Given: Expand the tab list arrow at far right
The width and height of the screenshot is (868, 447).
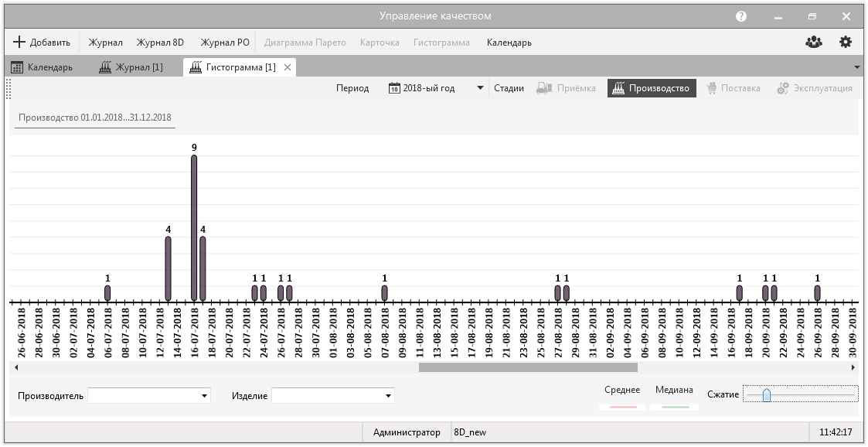Looking at the screenshot, I should pos(857,67).
